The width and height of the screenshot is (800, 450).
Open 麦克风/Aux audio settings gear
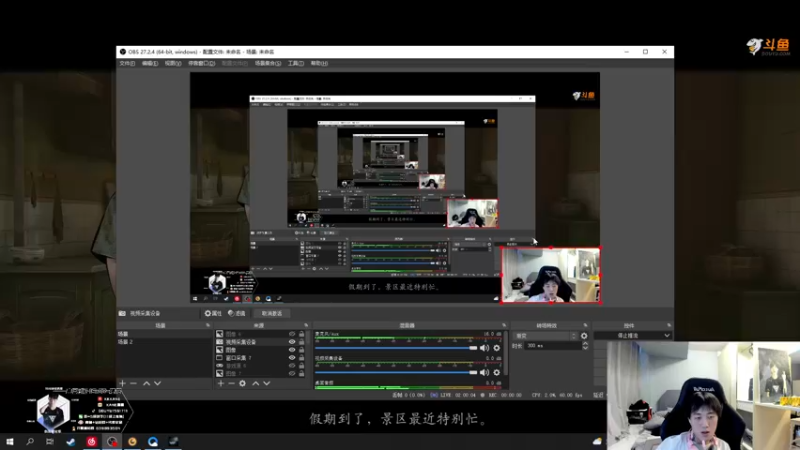coord(497,348)
